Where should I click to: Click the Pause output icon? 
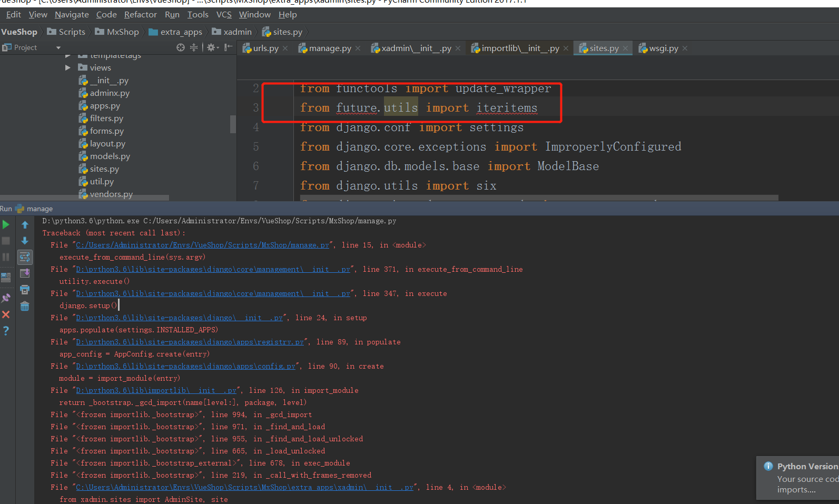pyautogui.click(x=6, y=257)
